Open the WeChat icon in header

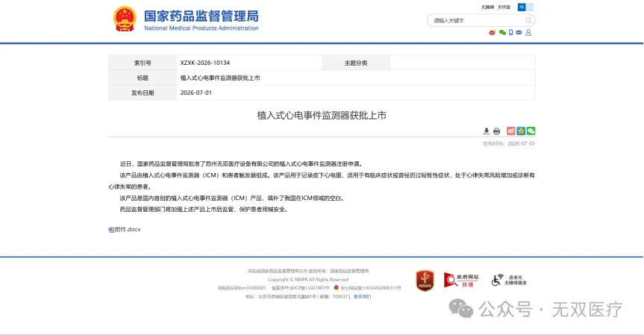tap(502, 32)
